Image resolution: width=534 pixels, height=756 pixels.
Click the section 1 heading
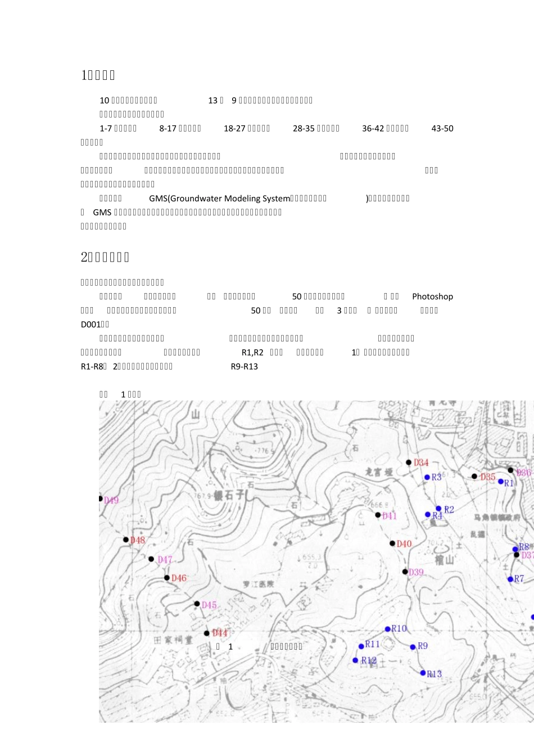[98, 75]
